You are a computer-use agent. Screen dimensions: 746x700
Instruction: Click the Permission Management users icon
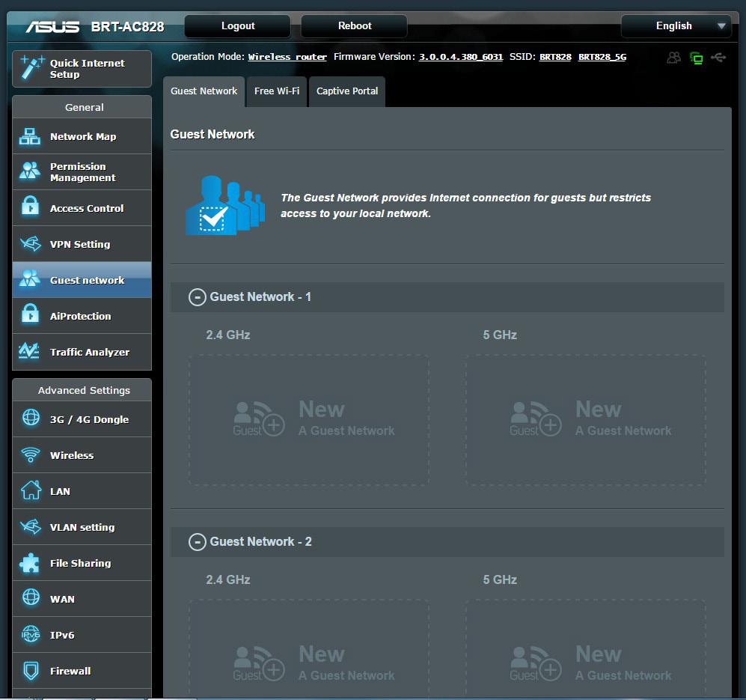[30, 171]
